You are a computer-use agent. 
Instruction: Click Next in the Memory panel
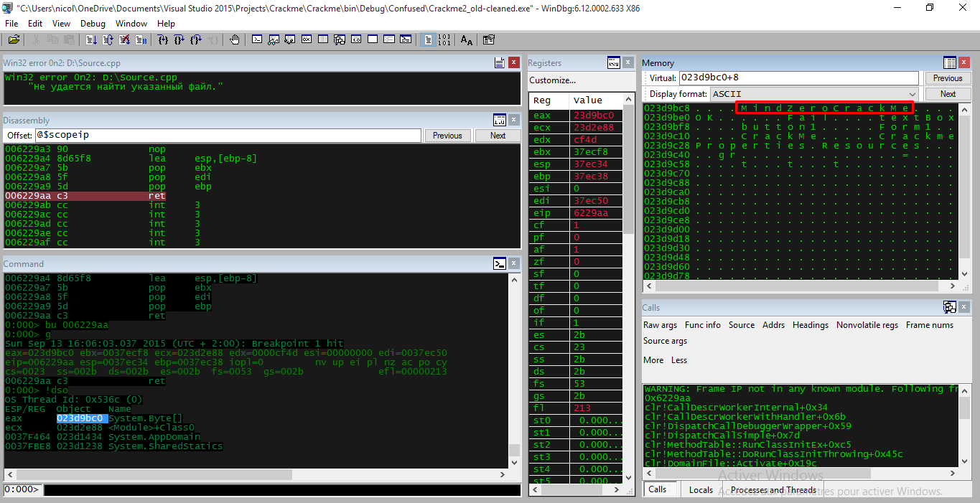point(948,94)
